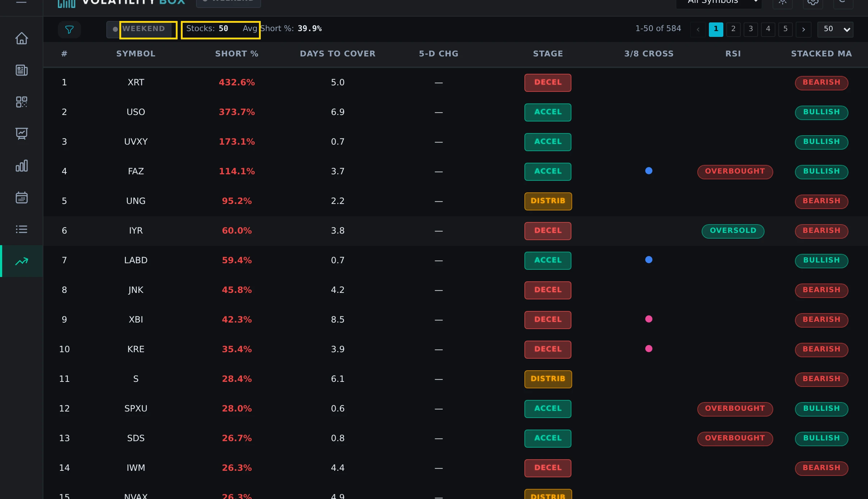The width and height of the screenshot is (868, 499).
Task: Click the DISTRIB stage badge for UNG
Action: pos(548,201)
